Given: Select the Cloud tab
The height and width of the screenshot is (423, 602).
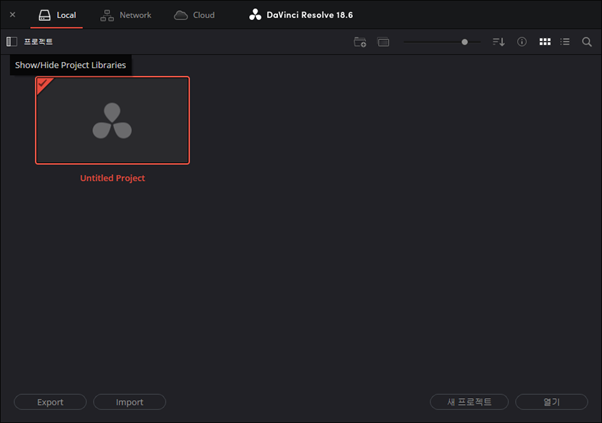Looking at the screenshot, I should 194,15.
